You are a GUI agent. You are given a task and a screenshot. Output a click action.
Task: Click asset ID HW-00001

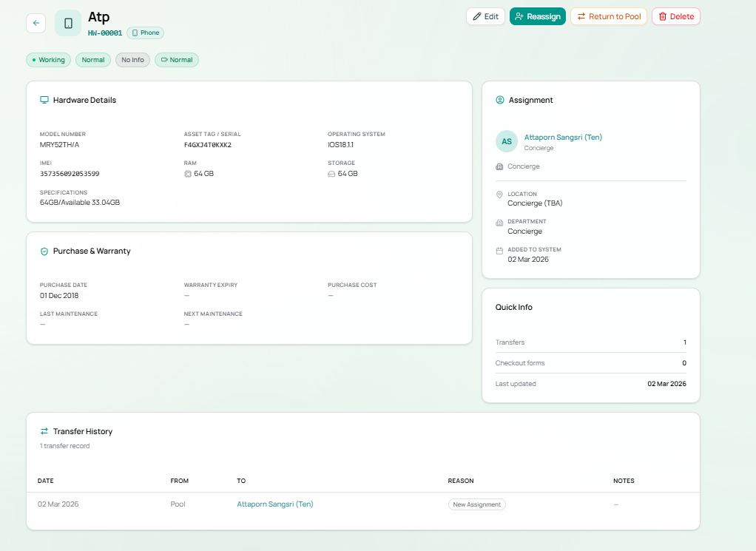pyautogui.click(x=104, y=33)
